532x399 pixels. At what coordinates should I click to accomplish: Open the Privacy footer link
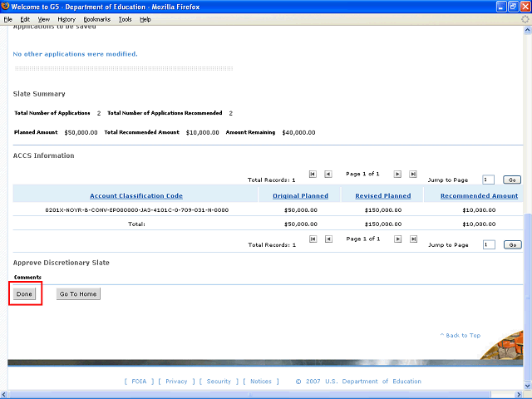176,382
